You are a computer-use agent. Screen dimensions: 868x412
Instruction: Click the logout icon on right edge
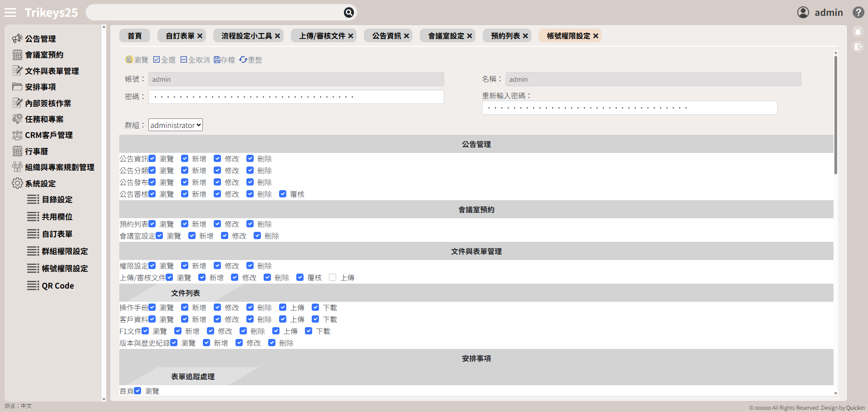(x=858, y=47)
